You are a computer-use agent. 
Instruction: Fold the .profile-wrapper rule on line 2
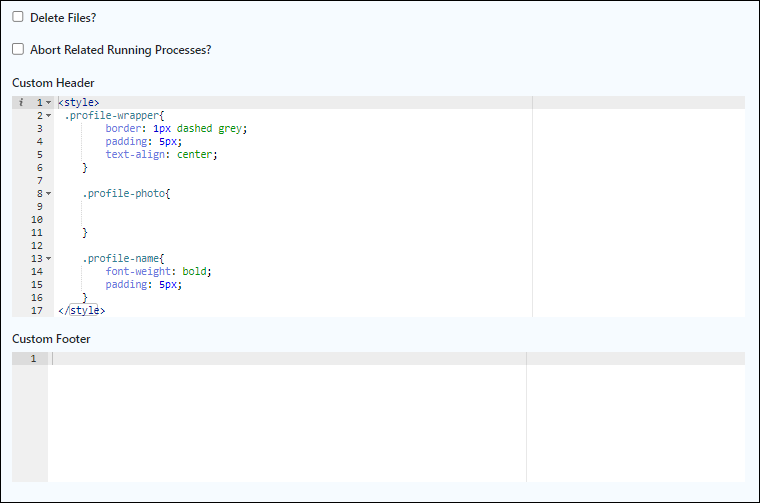coord(48,116)
